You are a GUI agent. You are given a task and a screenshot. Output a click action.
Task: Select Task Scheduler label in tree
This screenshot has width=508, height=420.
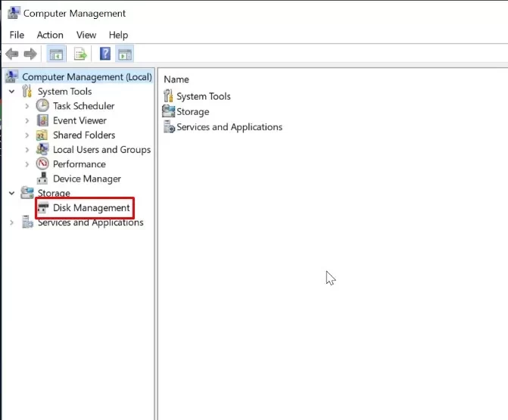(x=83, y=106)
